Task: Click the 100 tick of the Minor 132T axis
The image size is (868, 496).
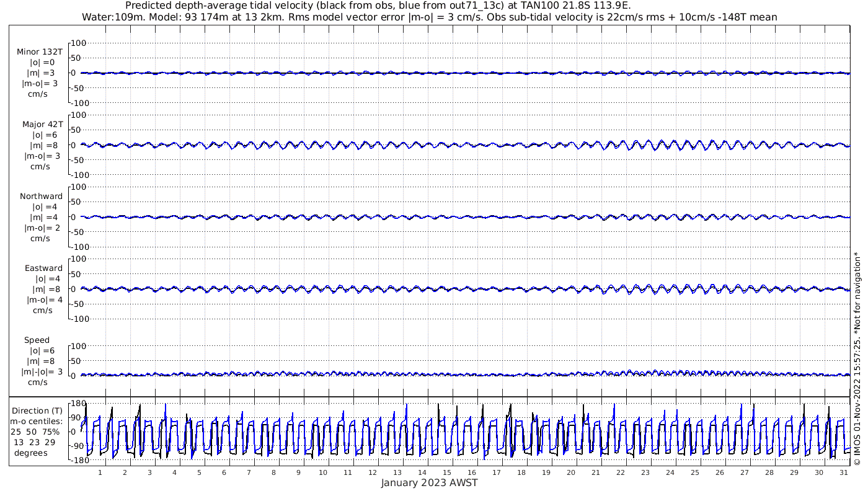Action: click(x=79, y=43)
